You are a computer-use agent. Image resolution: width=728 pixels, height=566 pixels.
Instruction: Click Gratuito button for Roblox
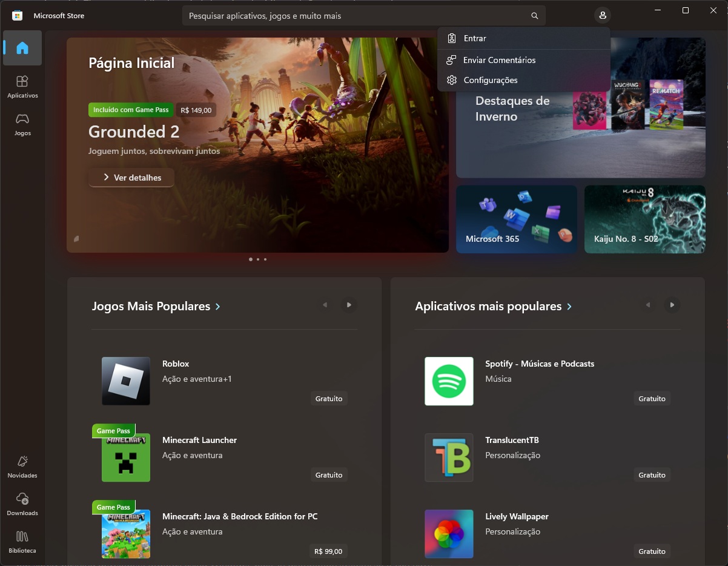click(329, 399)
